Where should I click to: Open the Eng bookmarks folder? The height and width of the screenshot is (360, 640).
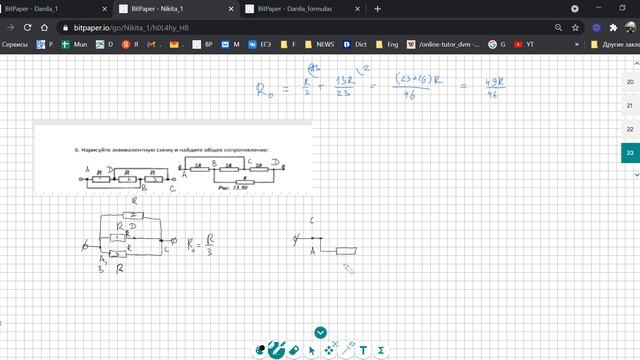coord(387,44)
